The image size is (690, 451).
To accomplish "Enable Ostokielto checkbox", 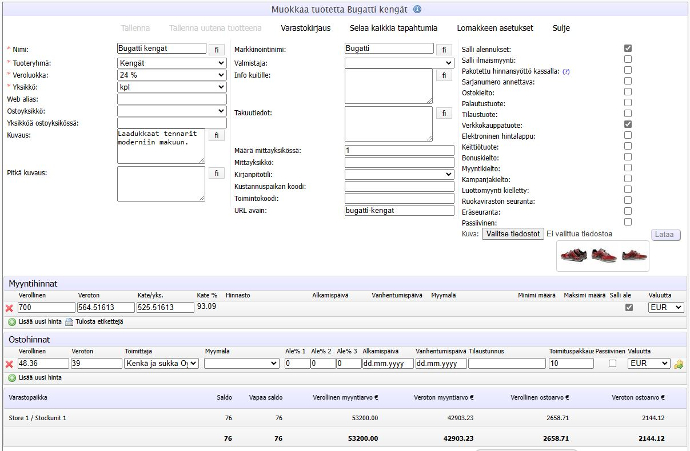I will point(628,92).
